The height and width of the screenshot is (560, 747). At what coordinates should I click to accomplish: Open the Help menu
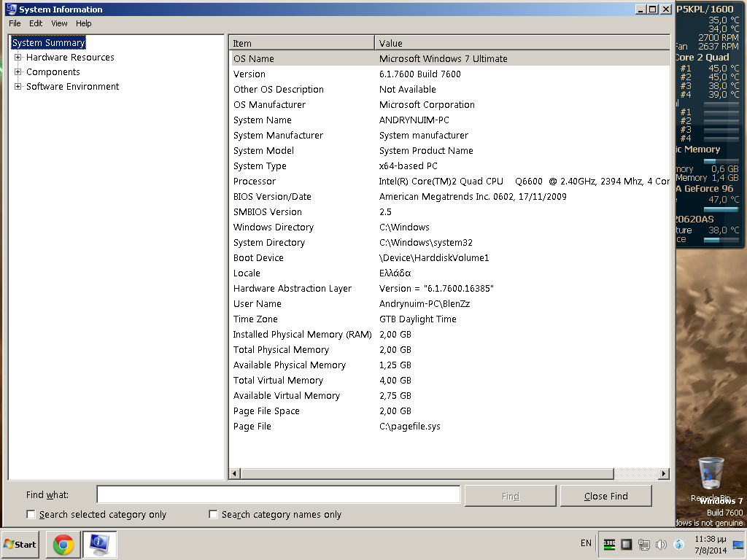pos(83,23)
